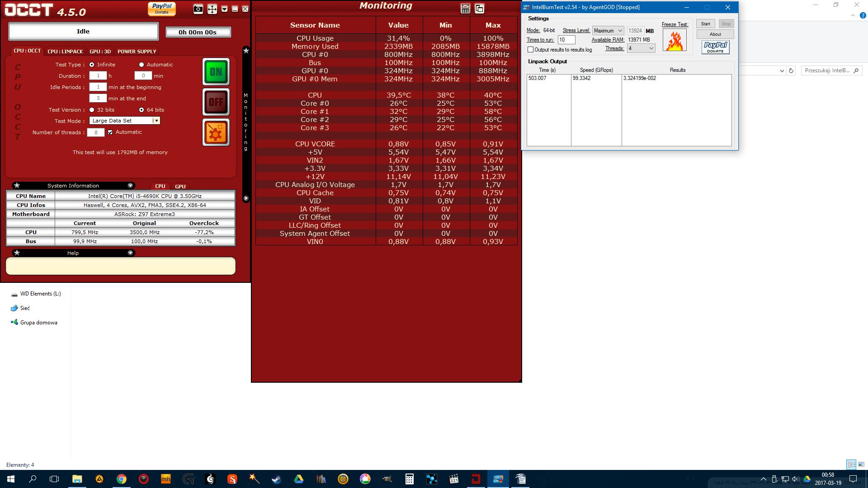This screenshot has width=868, height=488.
Task: Open Google Drive taskbar icon
Action: [298, 479]
